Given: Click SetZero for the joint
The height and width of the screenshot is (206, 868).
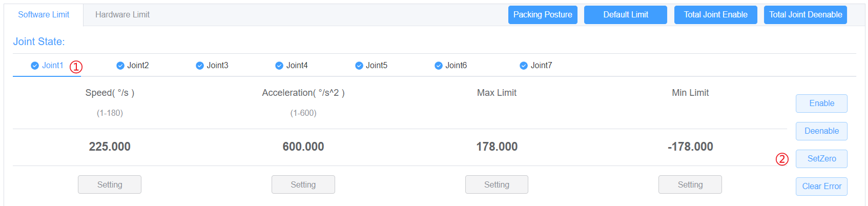Looking at the screenshot, I should coord(821,159).
